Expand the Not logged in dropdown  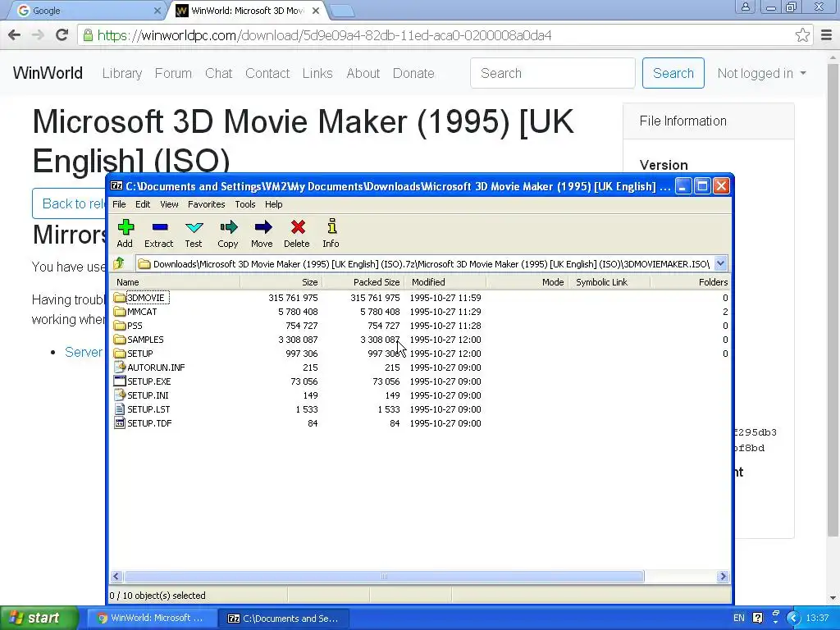[x=761, y=73]
